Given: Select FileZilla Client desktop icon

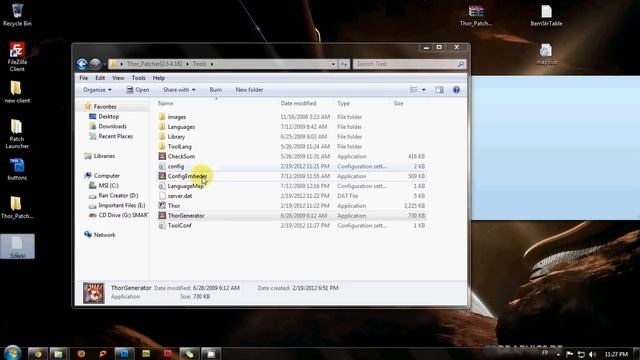Looking at the screenshot, I should (17, 57).
